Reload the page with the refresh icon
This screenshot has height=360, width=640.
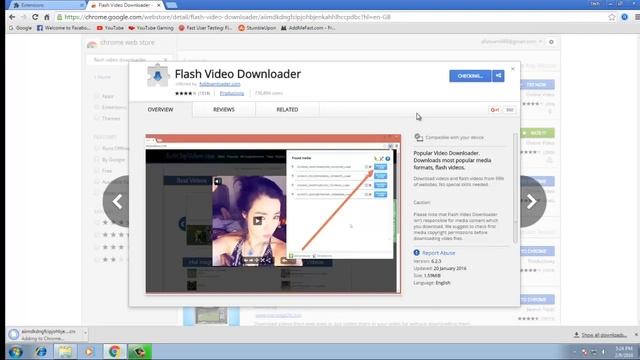tap(35, 17)
